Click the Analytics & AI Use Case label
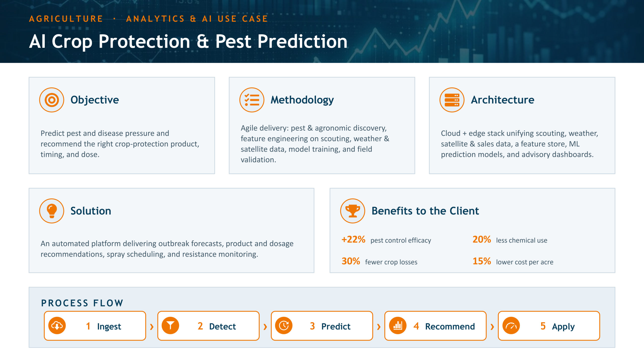The width and height of the screenshot is (644, 362). (197, 19)
